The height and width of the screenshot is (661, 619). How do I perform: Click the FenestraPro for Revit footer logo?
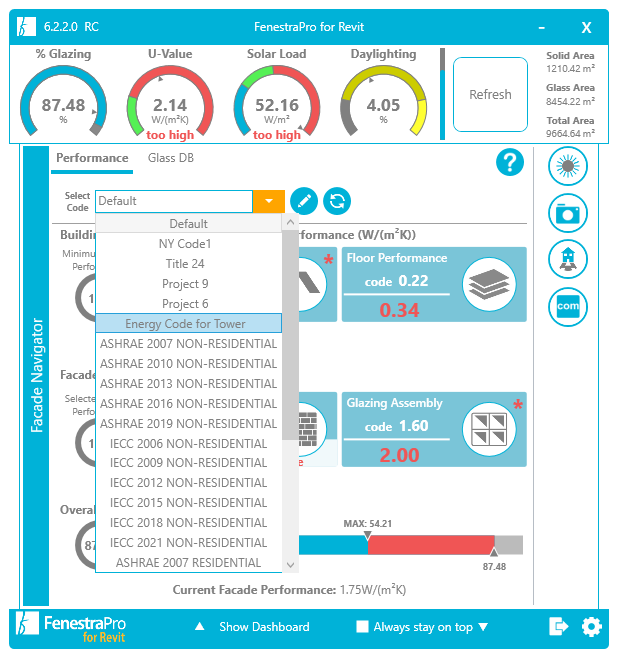71,627
